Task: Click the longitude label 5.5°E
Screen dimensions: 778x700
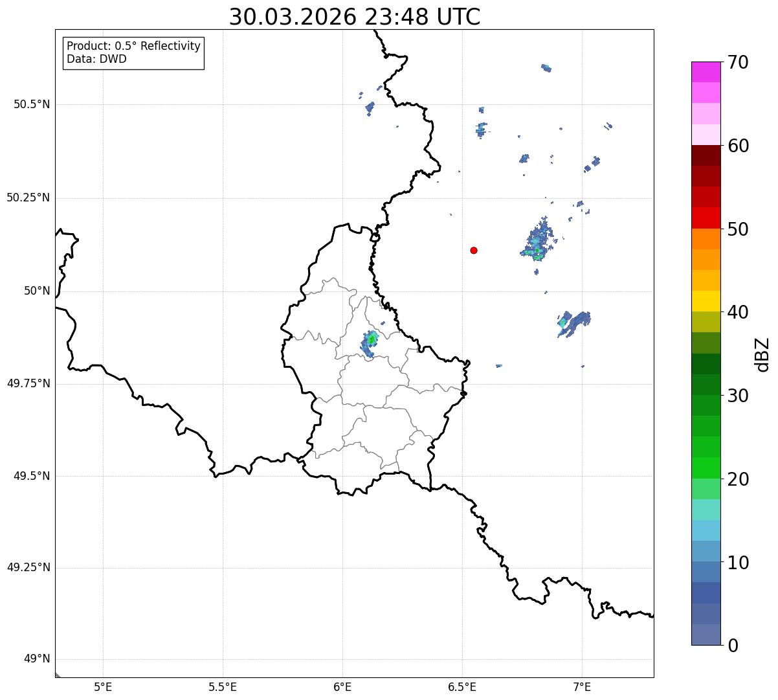Action: (x=223, y=687)
